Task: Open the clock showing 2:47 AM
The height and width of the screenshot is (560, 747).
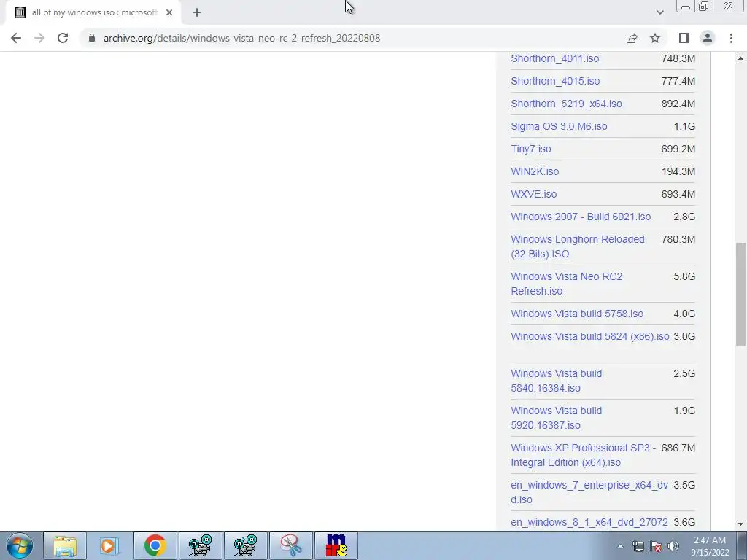Action: pyautogui.click(x=710, y=546)
